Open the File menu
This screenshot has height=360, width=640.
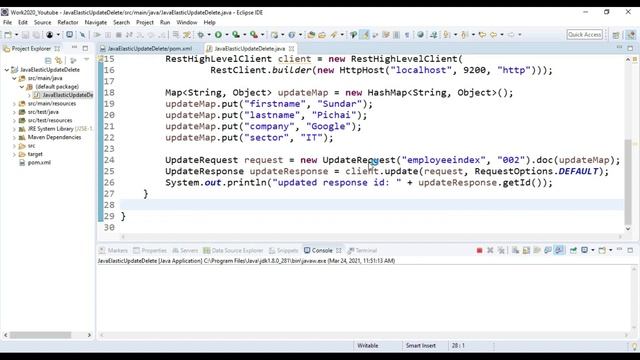point(7,22)
